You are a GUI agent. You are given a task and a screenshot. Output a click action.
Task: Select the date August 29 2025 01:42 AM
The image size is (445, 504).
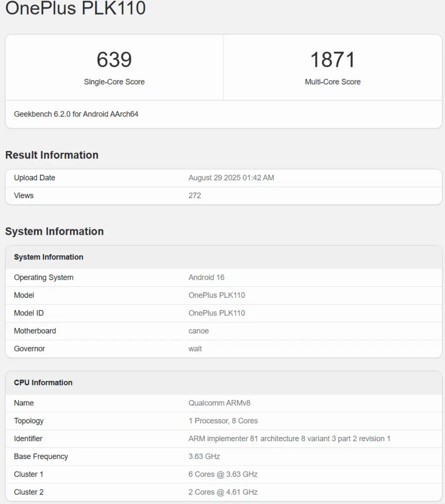point(231,178)
